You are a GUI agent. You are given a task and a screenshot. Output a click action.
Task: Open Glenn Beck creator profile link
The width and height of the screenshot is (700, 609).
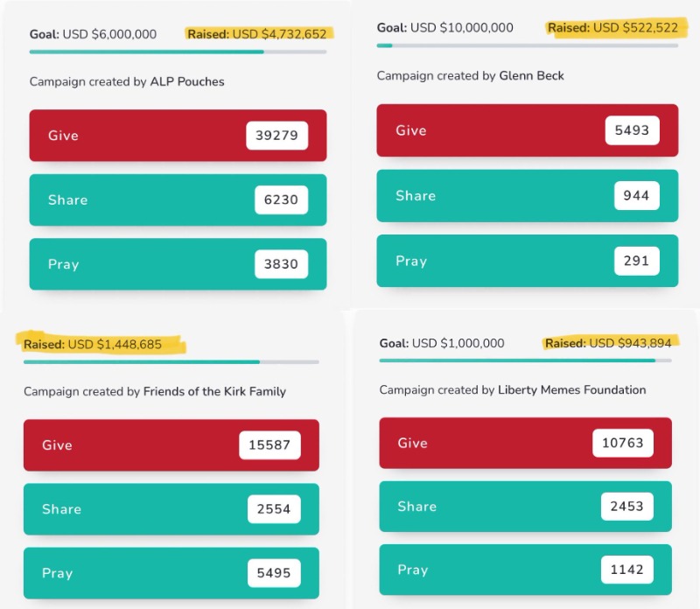[531, 76]
